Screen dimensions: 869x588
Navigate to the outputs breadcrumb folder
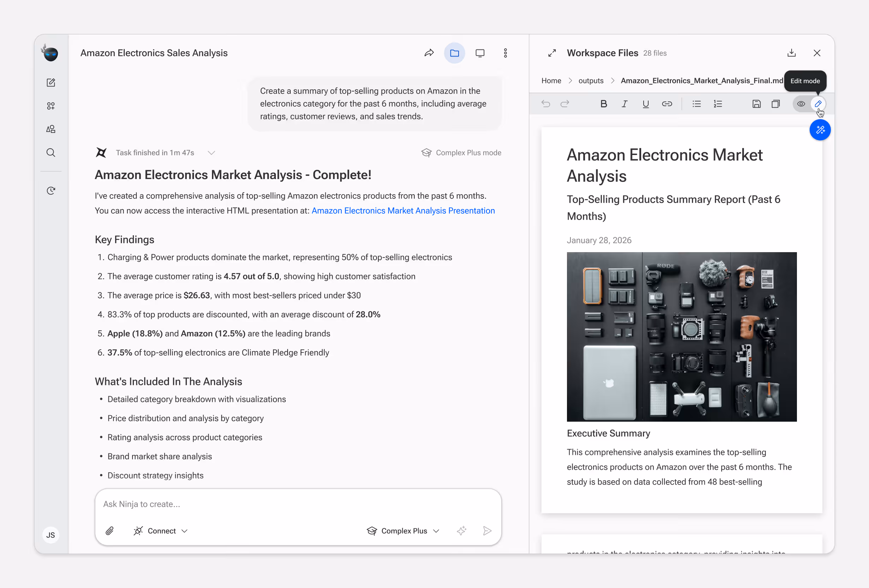[x=590, y=81]
